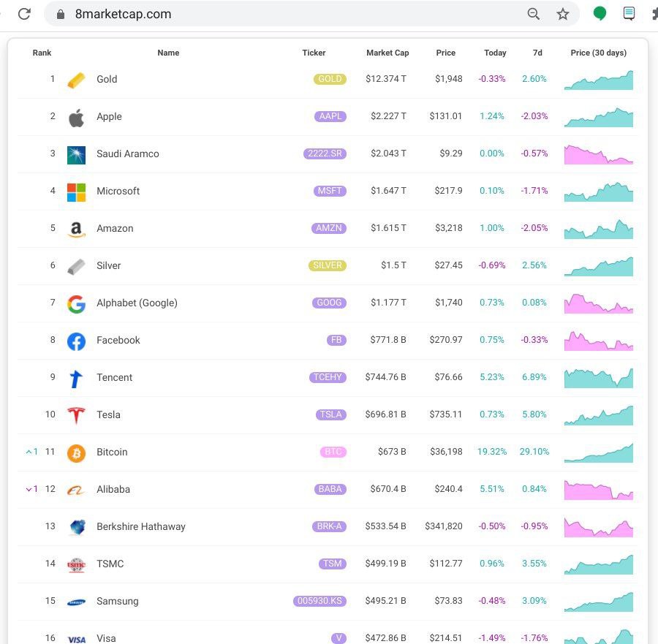Screen dimensions: 658x644
Task: Click the Apple logo icon
Action: tap(76, 118)
